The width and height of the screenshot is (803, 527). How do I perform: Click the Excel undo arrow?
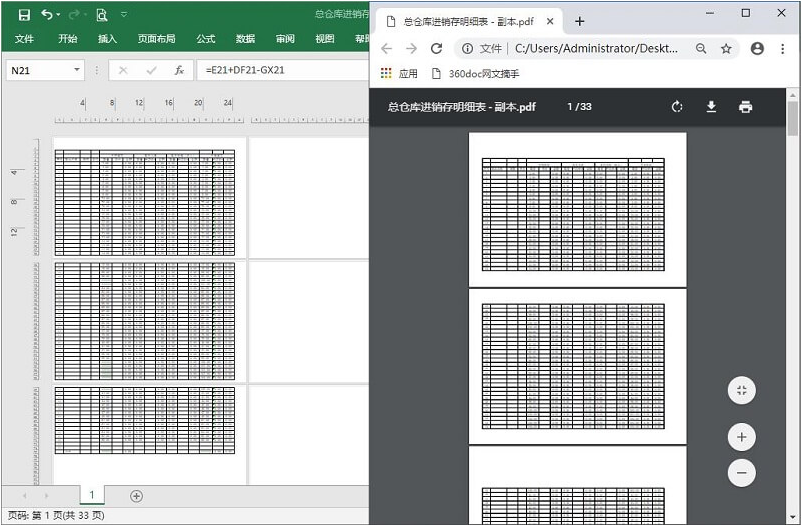point(47,15)
